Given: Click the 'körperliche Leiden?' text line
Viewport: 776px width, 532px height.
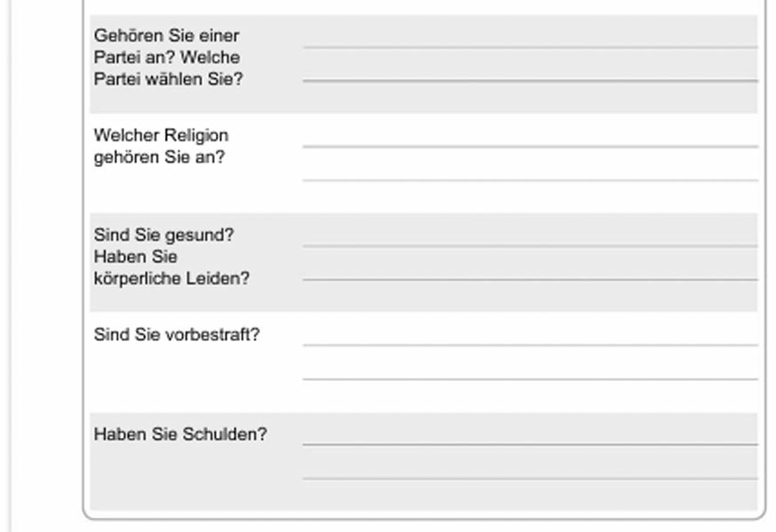Looking at the screenshot, I should coord(171,278).
